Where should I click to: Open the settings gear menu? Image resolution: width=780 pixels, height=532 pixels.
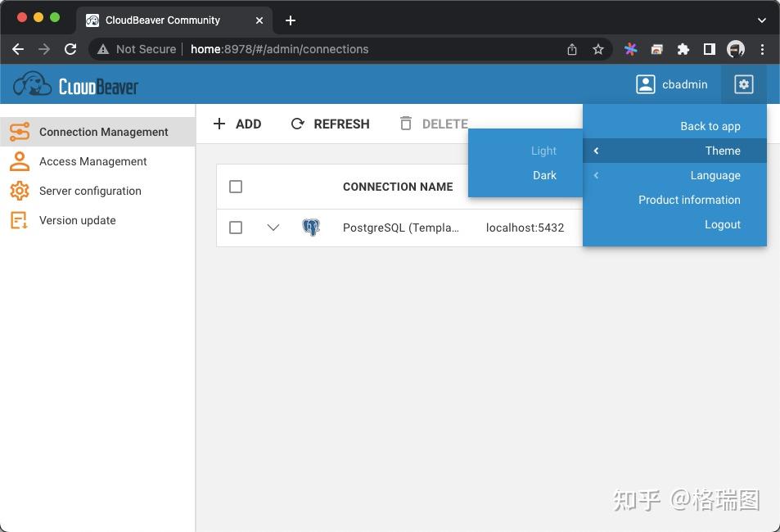[742, 83]
